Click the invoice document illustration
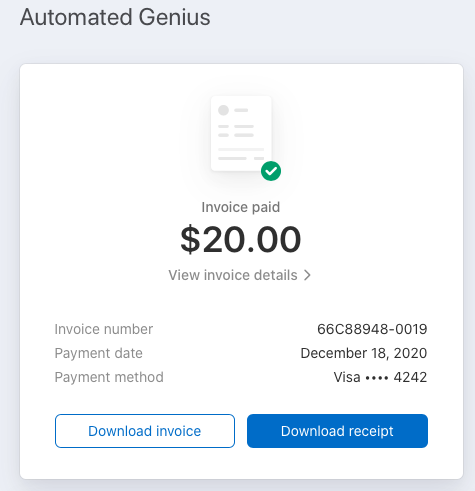Image resolution: width=475 pixels, height=491 pixels. (241, 133)
